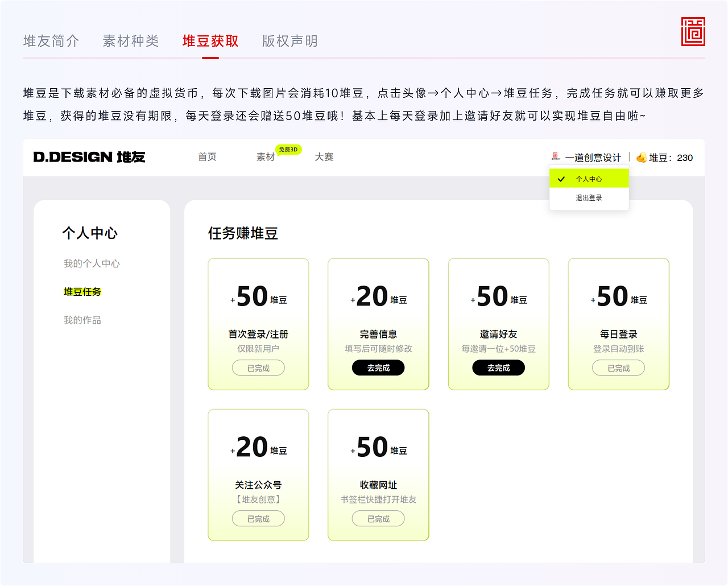728x586 pixels.
Task: Select 退出登录 from the account menu
Action: 589,197
